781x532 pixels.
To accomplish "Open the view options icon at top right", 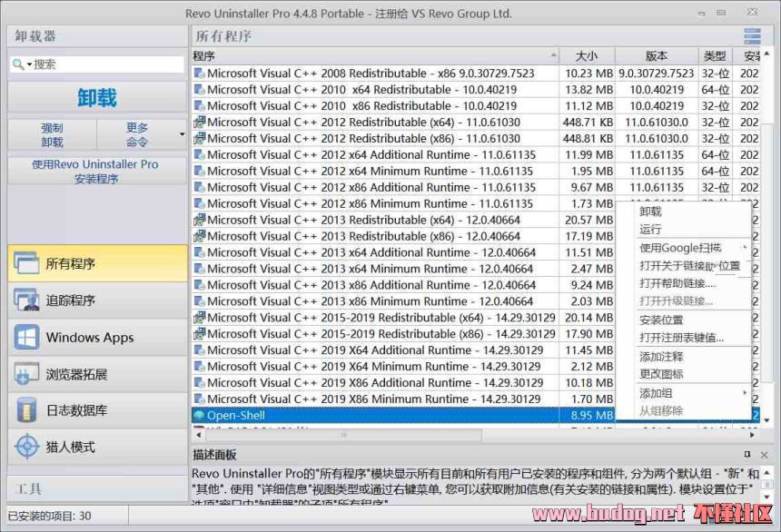I will 752,36.
